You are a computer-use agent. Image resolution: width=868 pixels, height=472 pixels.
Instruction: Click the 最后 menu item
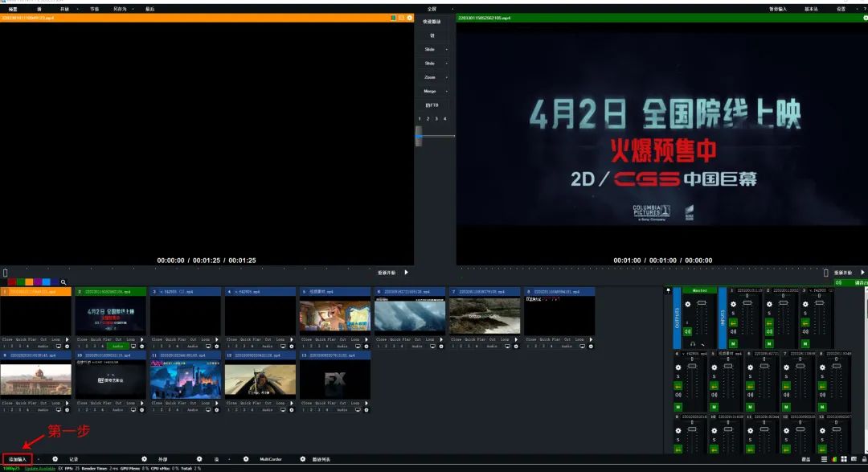point(149,10)
